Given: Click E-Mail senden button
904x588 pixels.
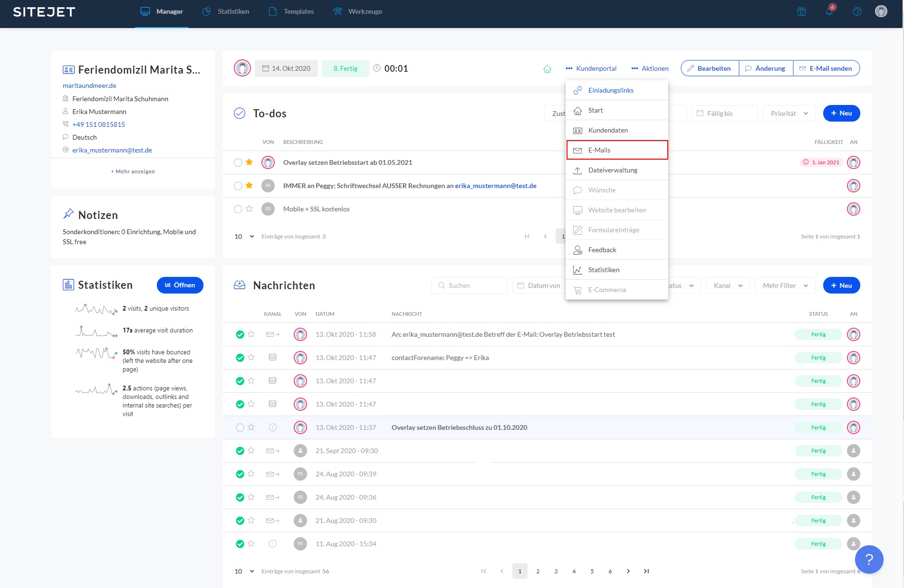Looking at the screenshot, I should (x=826, y=68).
